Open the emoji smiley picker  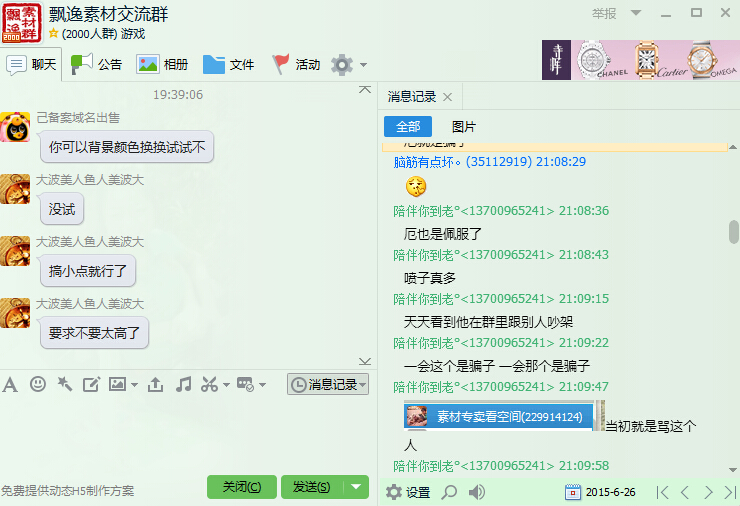pos(38,384)
